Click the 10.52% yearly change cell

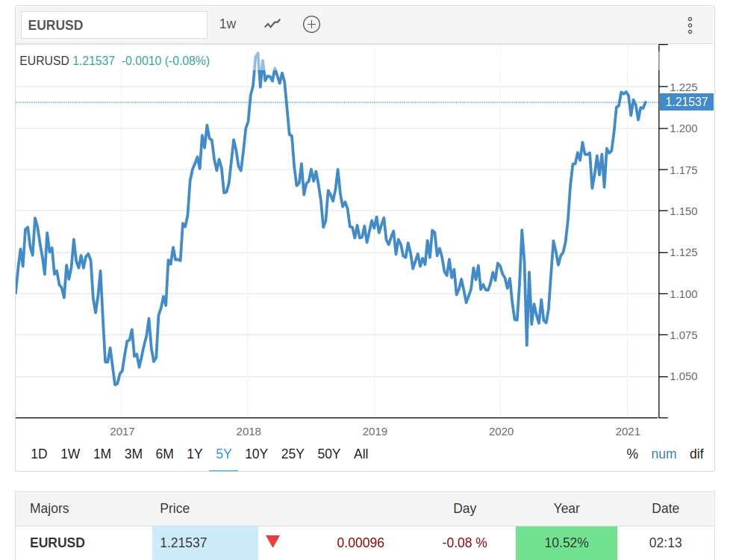(567, 543)
